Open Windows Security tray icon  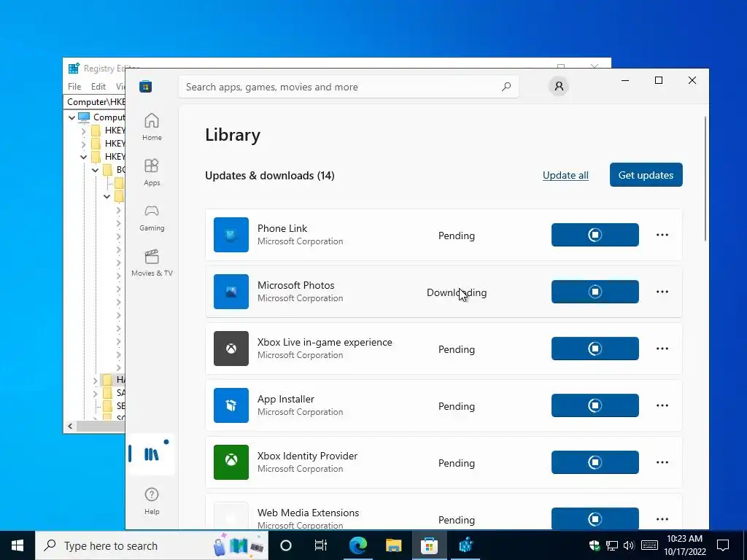595,545
